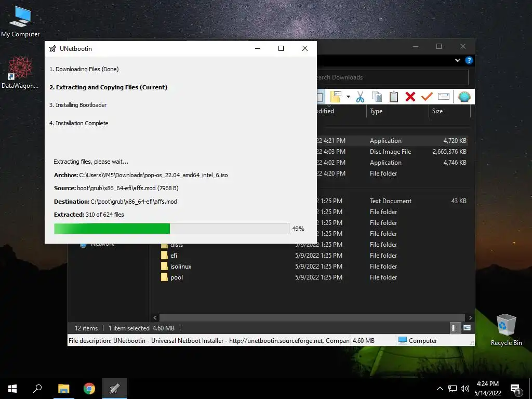Show hidden tray icons with the caret
Viewport: 532px width, 399px height.
click(440, 389)
